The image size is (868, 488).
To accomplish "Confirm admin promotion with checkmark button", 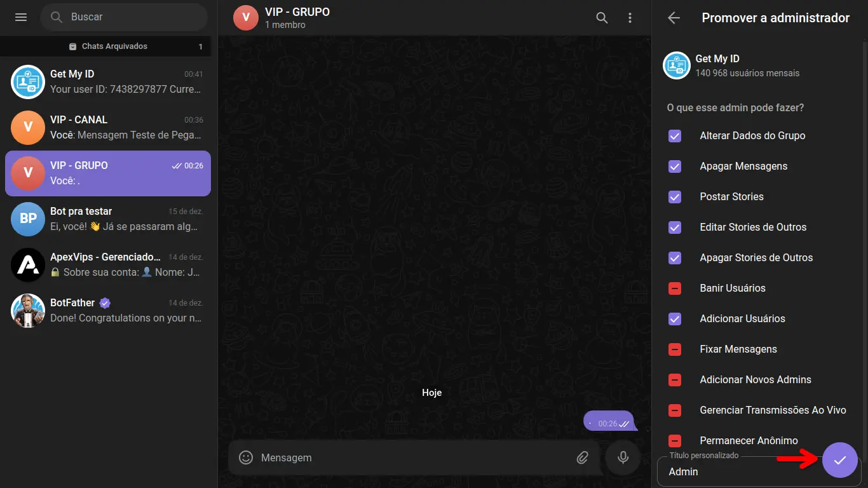I will tap(840, 459).
